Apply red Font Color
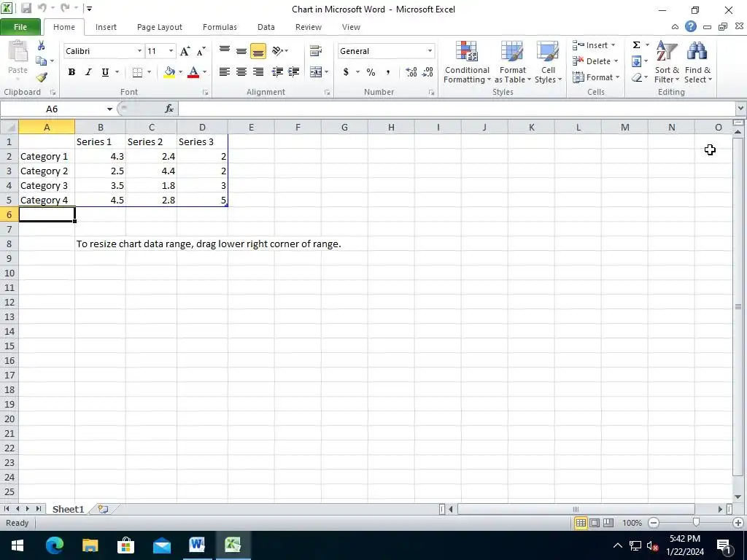 coord(193,72)
